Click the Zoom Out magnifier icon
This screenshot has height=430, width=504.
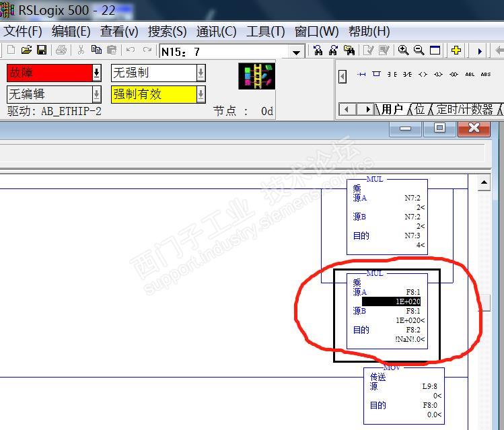coord(419,50)
